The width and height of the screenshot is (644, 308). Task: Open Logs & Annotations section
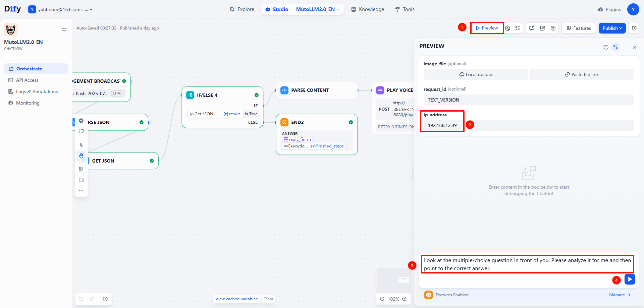click(36, 91)
